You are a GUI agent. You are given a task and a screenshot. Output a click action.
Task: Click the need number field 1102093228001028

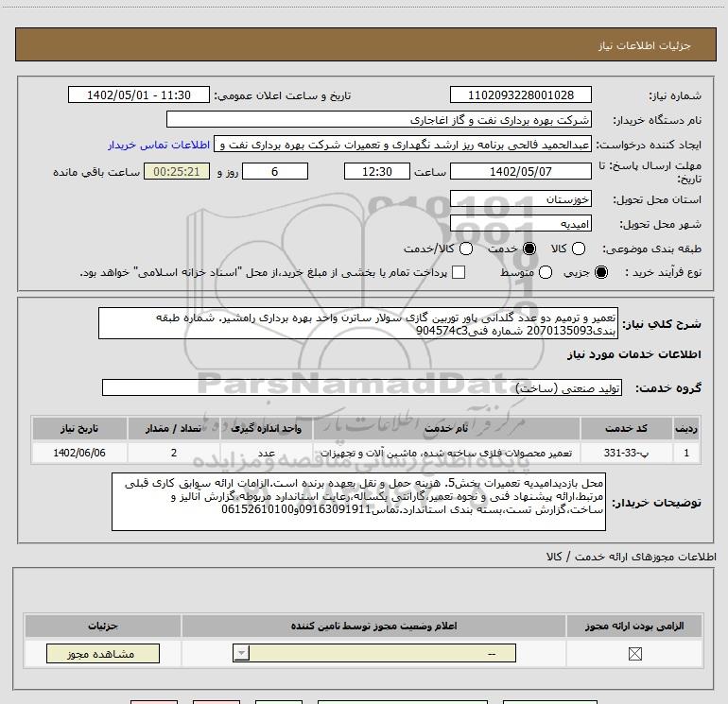tap(520, 95)
